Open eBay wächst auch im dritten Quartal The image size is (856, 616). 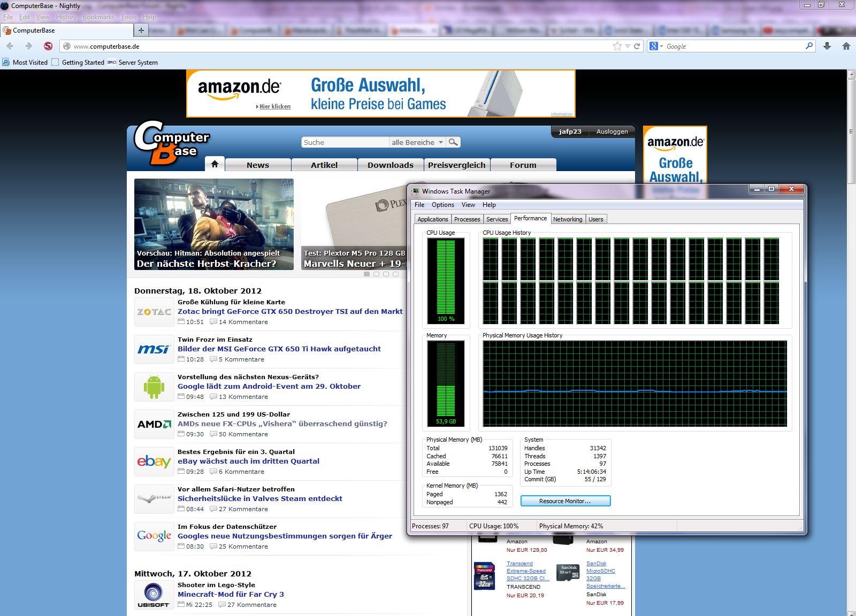(x=248, y=461)
